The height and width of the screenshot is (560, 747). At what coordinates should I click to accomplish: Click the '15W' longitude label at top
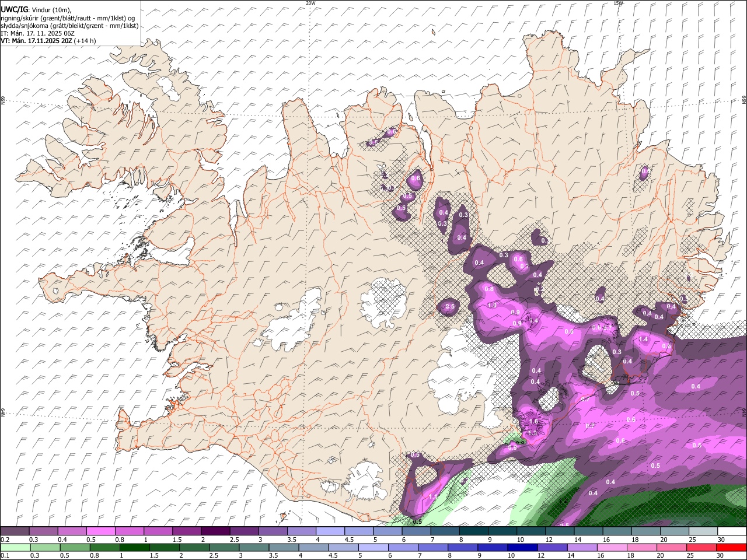(x=618, y=3)
